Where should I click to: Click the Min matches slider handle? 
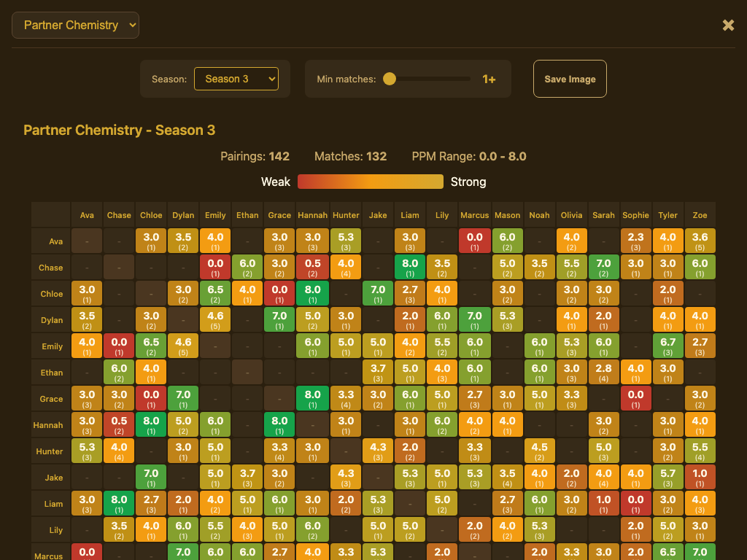pos(390,79)
